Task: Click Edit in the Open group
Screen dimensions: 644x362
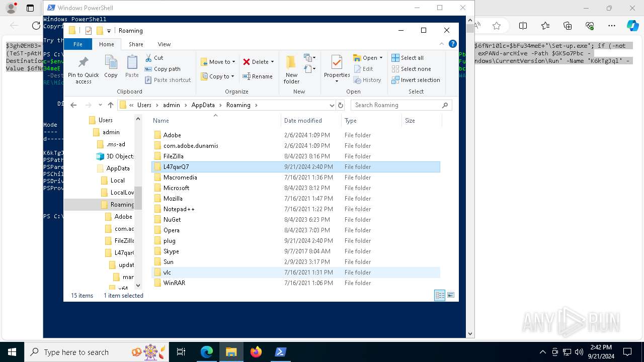Action: pos(363,69)
